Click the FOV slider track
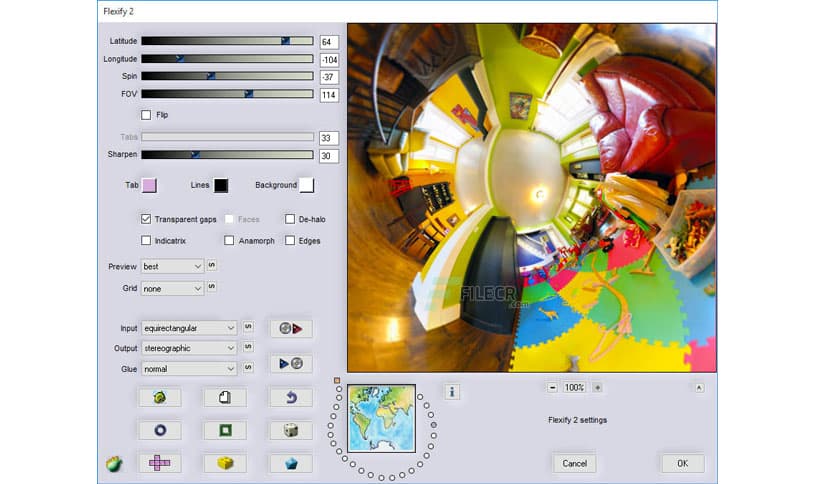The height and width of the screenshot is (484, 836). tap(227, 94)
